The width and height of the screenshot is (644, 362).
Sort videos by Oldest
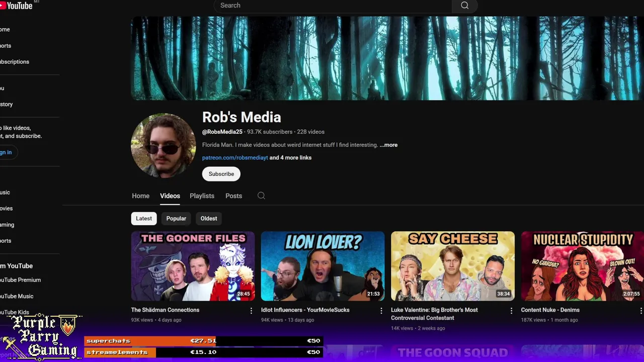tap(209, 218)
